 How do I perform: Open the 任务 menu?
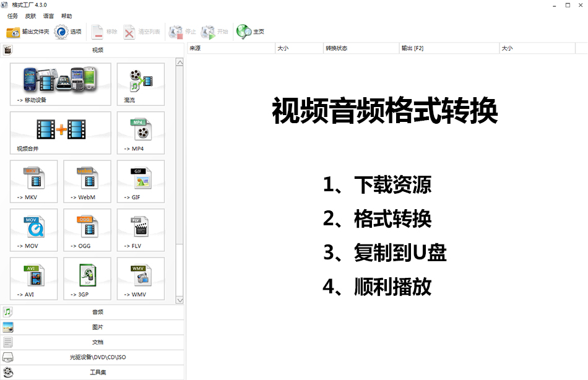(x=12, y=16)
